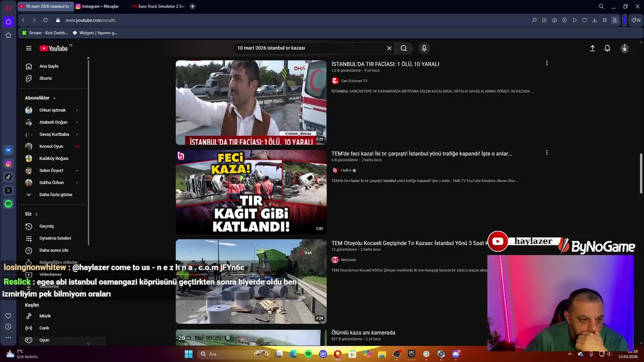Open Opera's snapshot camera icon
Viewport: 644px width, 362px height.
[554, 20]
